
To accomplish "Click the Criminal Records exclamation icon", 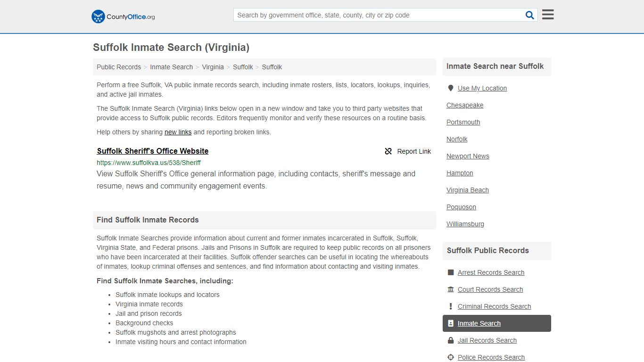I will [451, 306].
